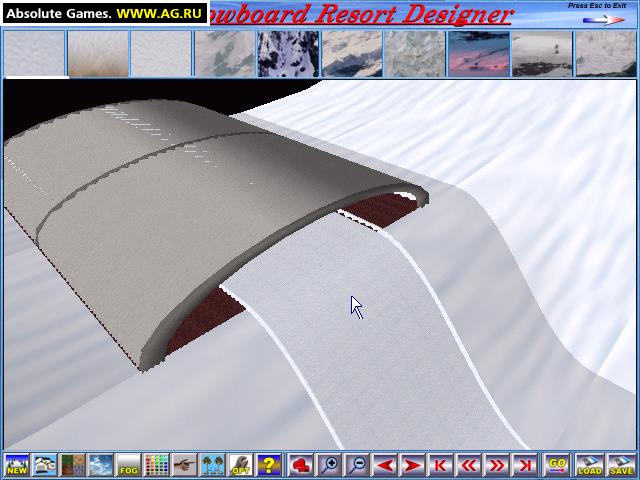The image size is (640, 480).
Task: Open the buildings (house) tool
Action: [45, 464]
